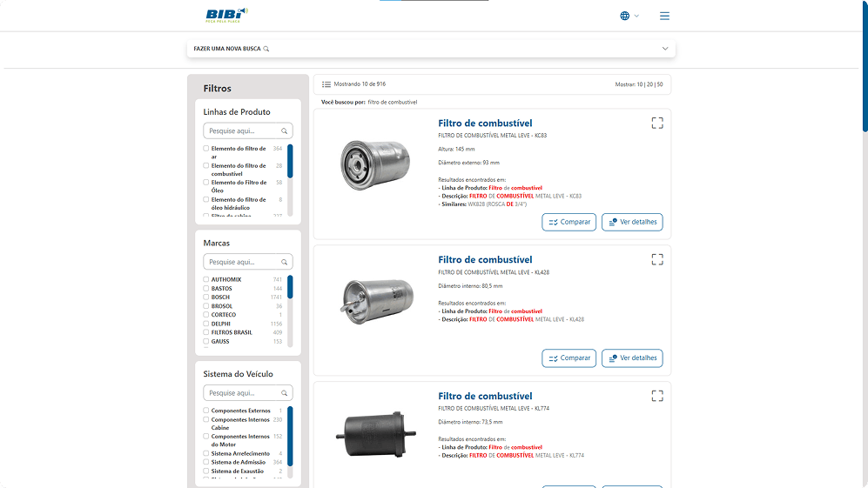Click Comparar on the KC83 filter

(x=569, y=222)
